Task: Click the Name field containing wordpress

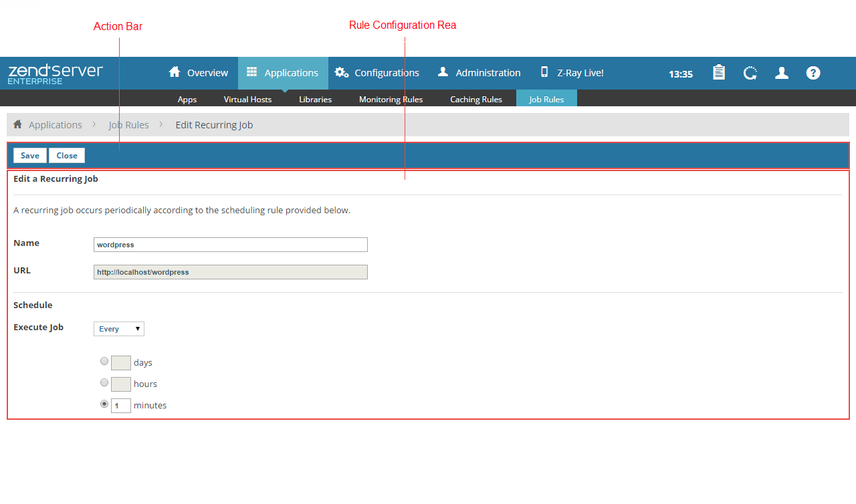Action: point(230,245)
